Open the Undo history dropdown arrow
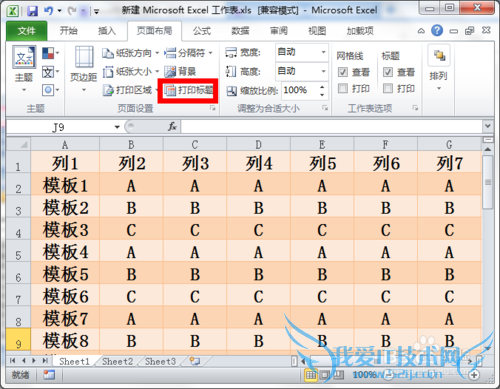The height and width of the screenshot is (389, 500). [x=60, y=11]
